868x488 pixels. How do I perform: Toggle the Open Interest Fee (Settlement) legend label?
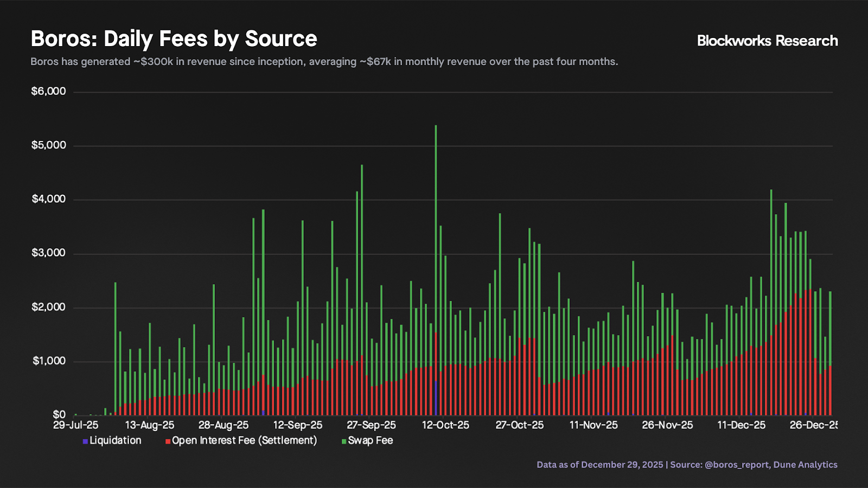244,441
